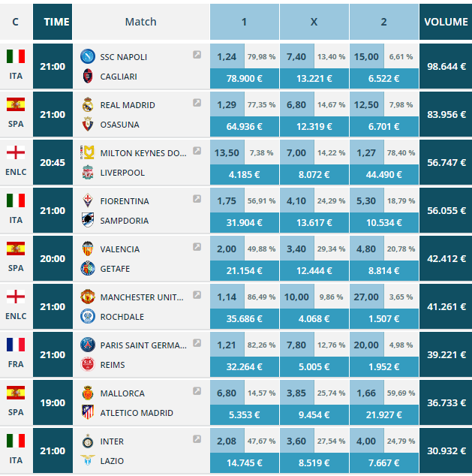Viewport: 472px width, 476px height.
Task: Click the Liverpool club crest icon
Action: point(87,173)
